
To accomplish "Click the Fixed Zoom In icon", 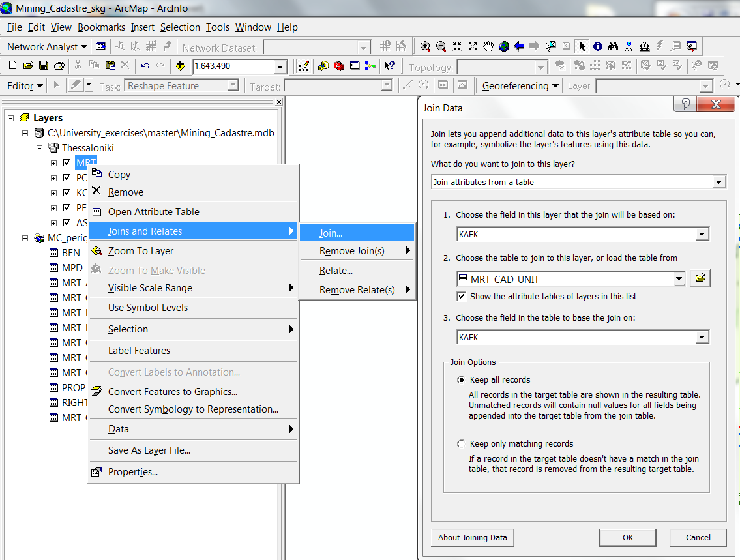I will pos(457,46).
